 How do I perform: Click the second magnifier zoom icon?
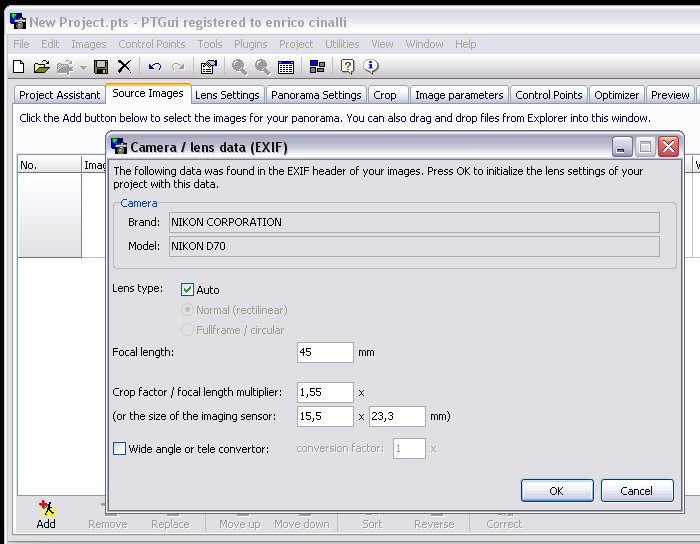tap(262, 67)
